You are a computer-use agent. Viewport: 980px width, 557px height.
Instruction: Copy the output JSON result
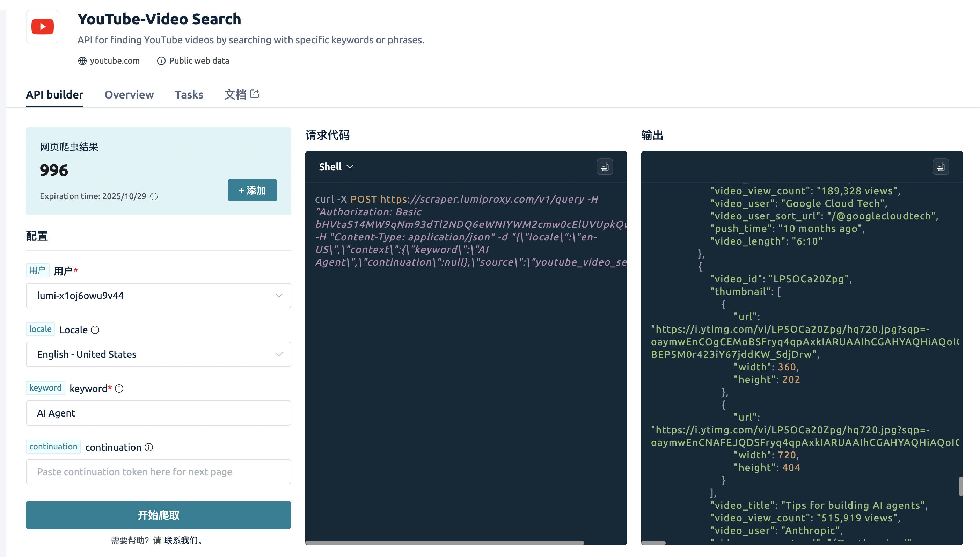(x=940, y=166)
